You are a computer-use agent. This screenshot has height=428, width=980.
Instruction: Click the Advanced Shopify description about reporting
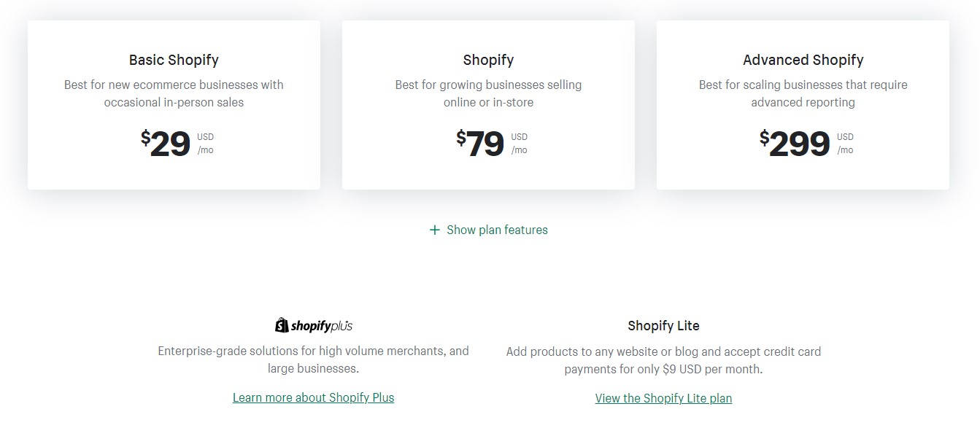803,93
